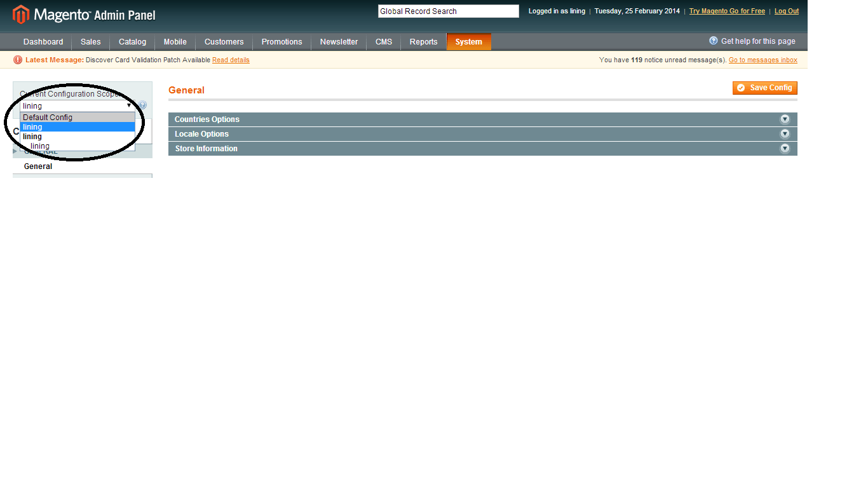
Task: Click the date Tuesday, 25 February 2014
Action: coord(637,11)
